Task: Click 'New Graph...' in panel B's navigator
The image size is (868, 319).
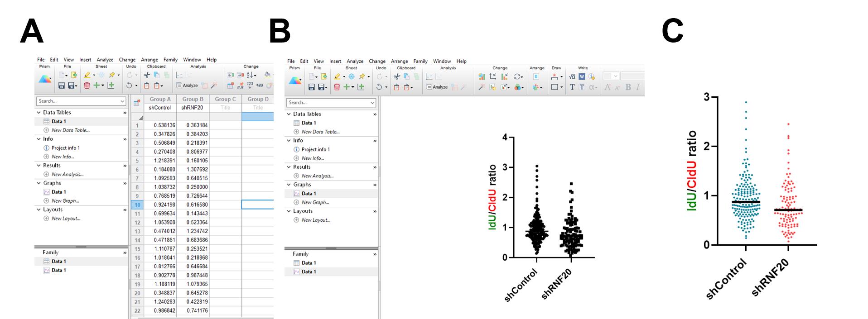Action: click(x=315, y=202)
